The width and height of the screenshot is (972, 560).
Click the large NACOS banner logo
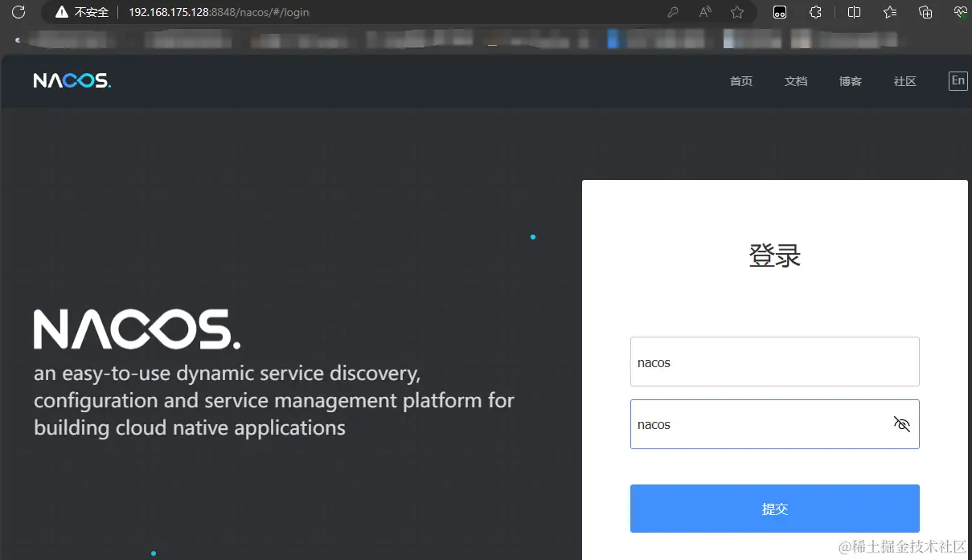[137, 329]
